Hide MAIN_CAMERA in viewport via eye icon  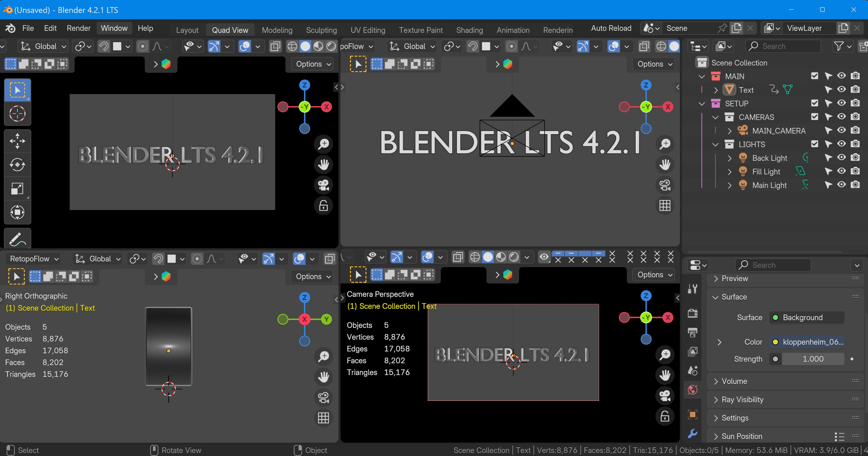(x=842, y=130)
